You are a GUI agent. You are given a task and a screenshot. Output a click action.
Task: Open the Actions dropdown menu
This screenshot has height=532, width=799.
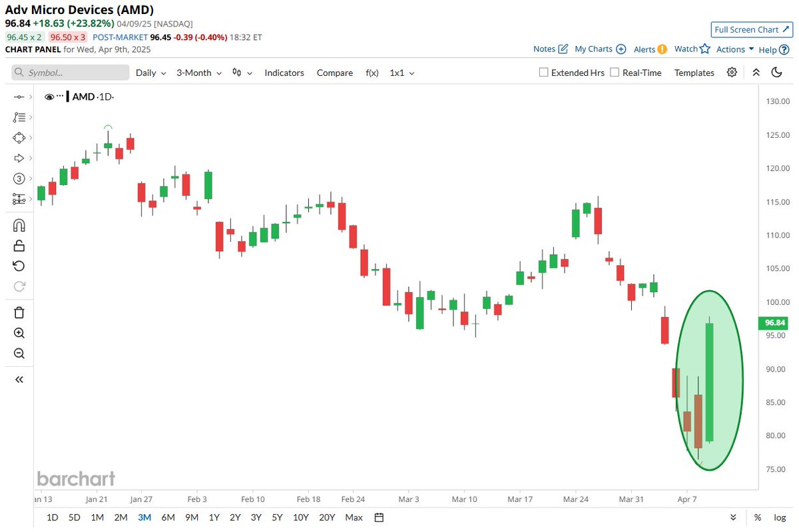[735, 49]
